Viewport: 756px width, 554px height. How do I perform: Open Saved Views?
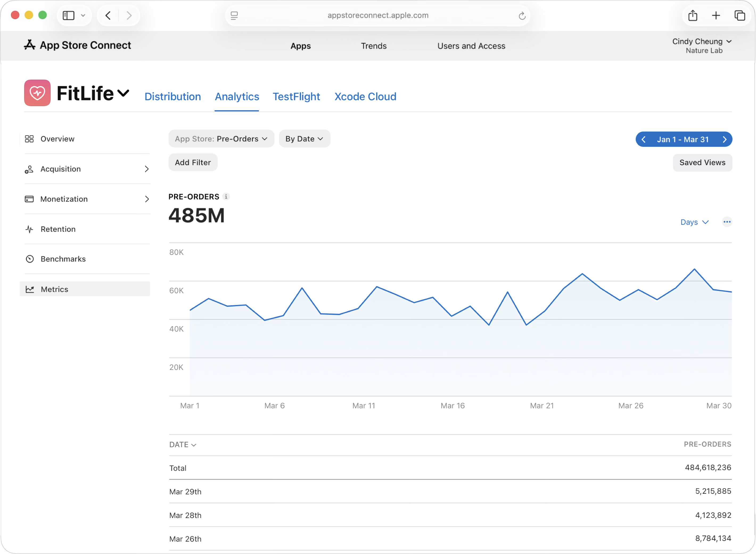click(702, 163)
